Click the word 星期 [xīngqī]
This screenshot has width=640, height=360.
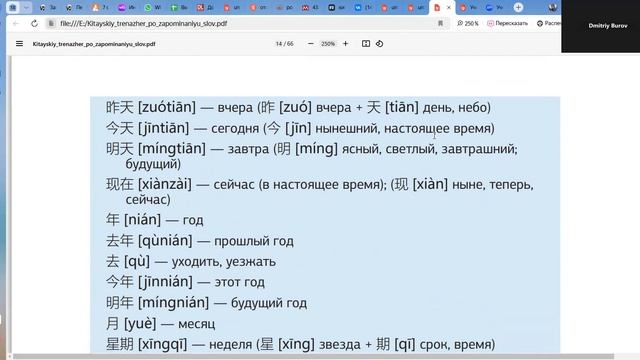click(x=147, y=344)
